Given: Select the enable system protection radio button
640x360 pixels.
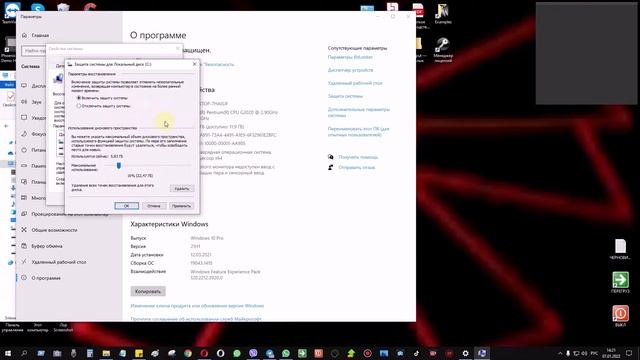Looking at the screenshot, I should point(79,98).
